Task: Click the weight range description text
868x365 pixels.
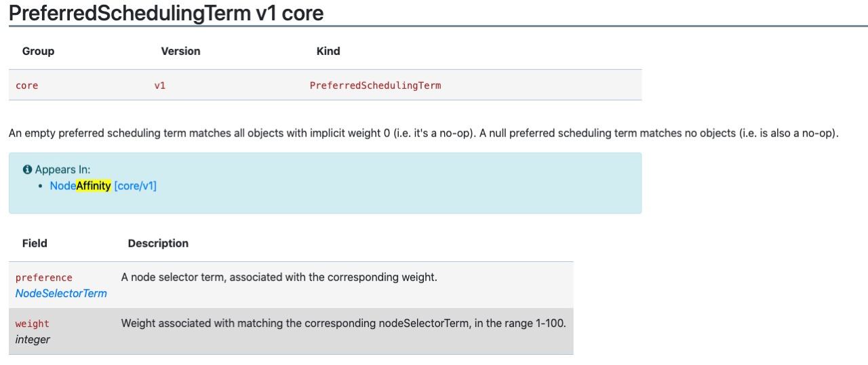Action: pyautogui.click(x=343, y=324)
